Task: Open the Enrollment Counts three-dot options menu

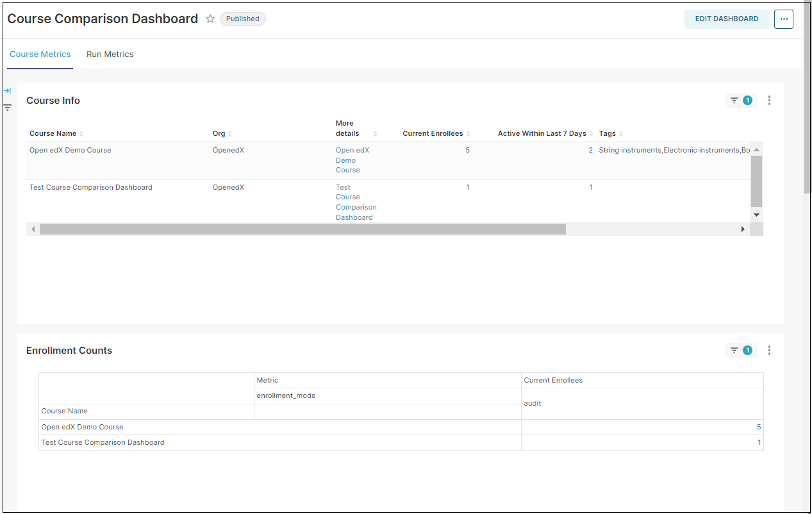Action: (769, 350)
